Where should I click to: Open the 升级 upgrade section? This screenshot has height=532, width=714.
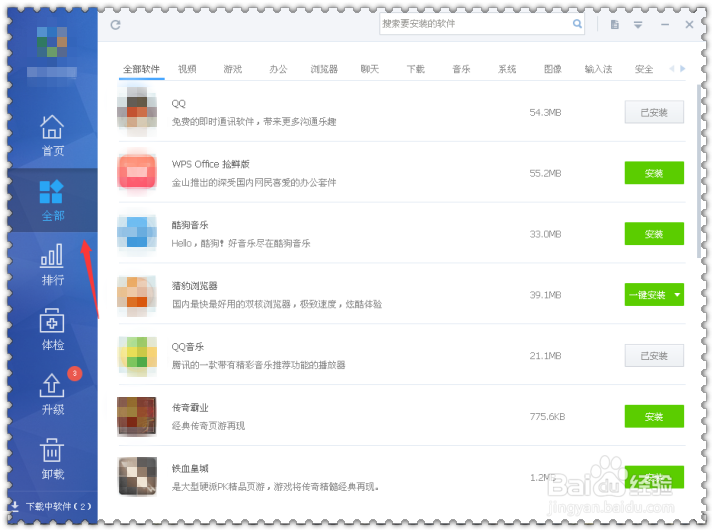tap(52, 394)
